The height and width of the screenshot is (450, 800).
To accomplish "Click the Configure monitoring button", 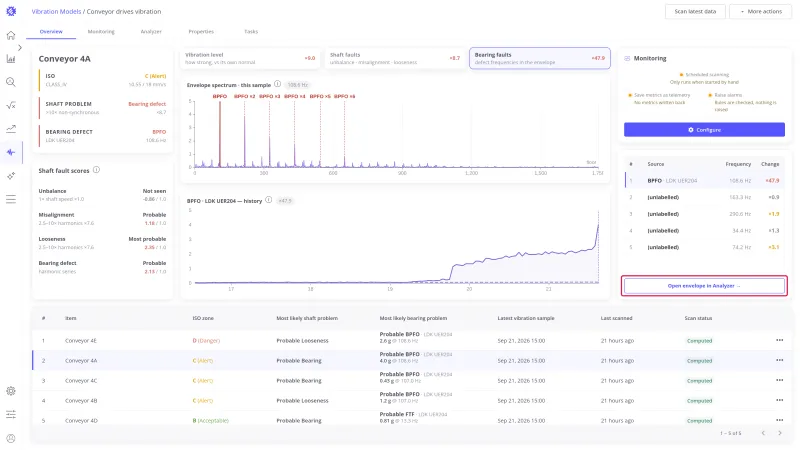I will point(704,130).
